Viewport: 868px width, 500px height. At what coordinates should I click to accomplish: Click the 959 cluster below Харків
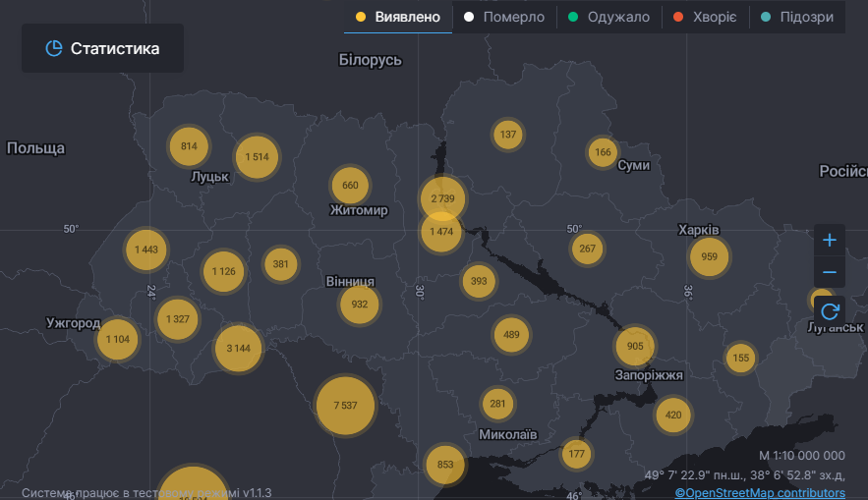tap(709, 257)
